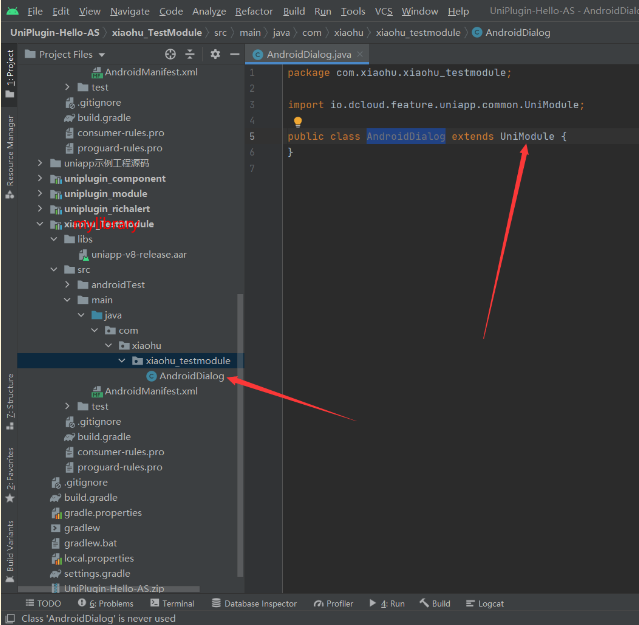The image size is (639, 625).
Task: Click xiaohu_TestModule breadcrumb
Action: pyautogui.click(x=157, y=33)
